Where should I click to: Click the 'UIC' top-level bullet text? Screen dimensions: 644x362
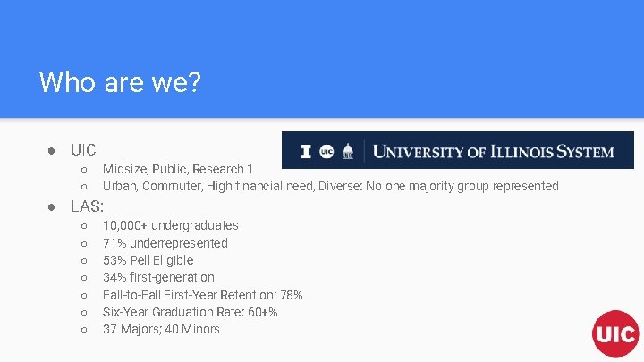[83, 150]
